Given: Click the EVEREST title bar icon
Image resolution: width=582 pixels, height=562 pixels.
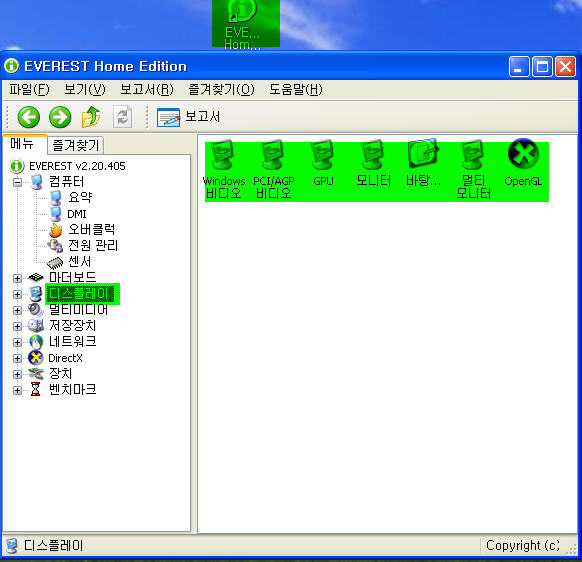Looking at the screenshot, I should [x=12, y=66].
